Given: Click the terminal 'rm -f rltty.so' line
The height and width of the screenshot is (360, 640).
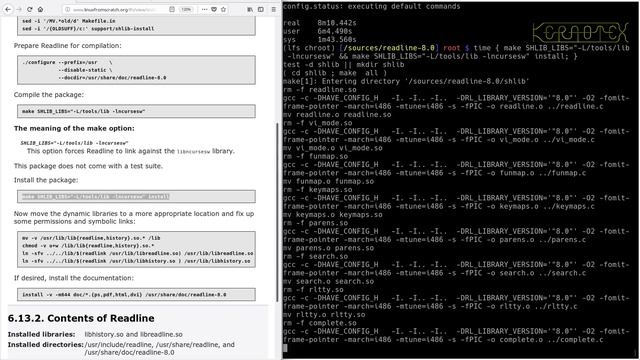Looking at the screenshot, I should click(x=313, y=289).
